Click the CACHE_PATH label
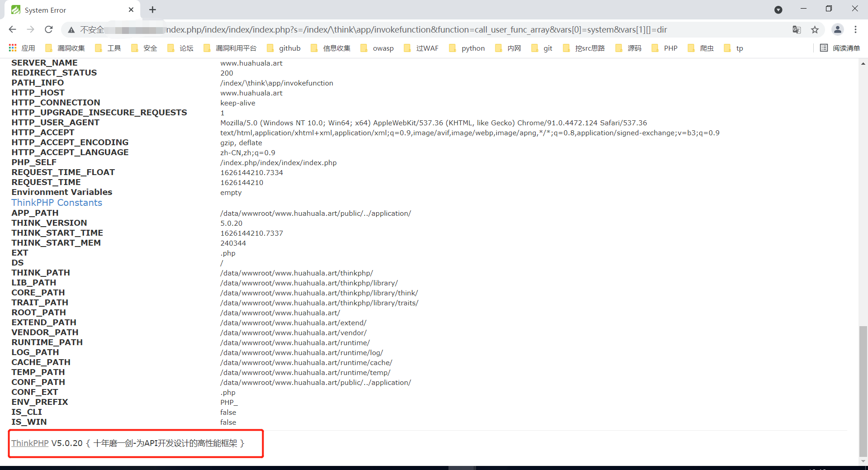The width and height of the screenshot is (868, 470). 41,362
